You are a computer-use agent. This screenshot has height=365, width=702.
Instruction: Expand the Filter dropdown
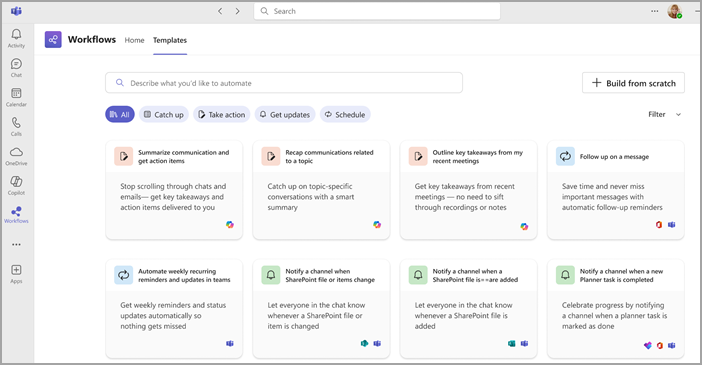coord(665,115)
